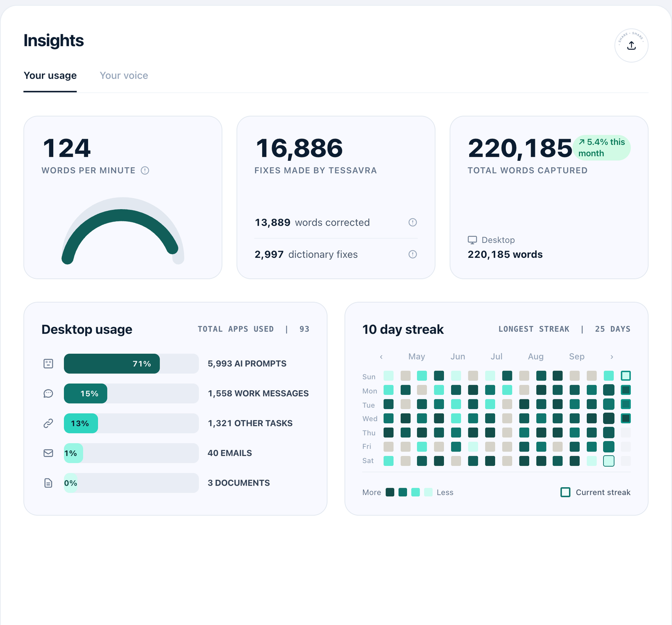
Task: Click the last Sunday streak cell
Action: pyautogui.click(x=626, y=376)
